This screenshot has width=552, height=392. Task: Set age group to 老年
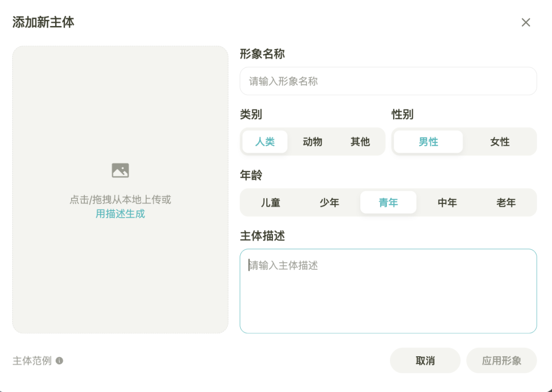coord(506,203)
